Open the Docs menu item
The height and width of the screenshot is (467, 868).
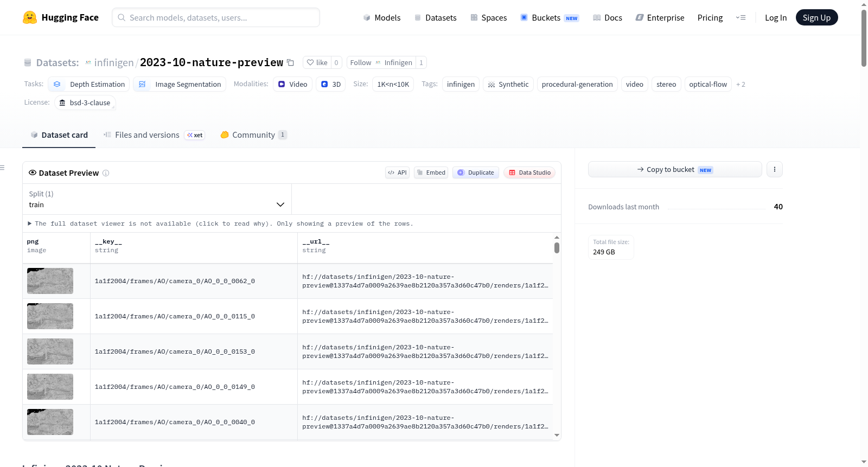pyautogui.click(x=607, y=17)
